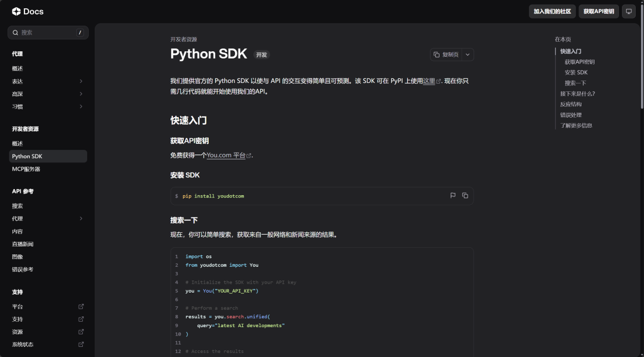The width and height of the screenshot is (644, 357).
Task: Click code line 'from youdotcom import You'
Action: tap(222, 265)
